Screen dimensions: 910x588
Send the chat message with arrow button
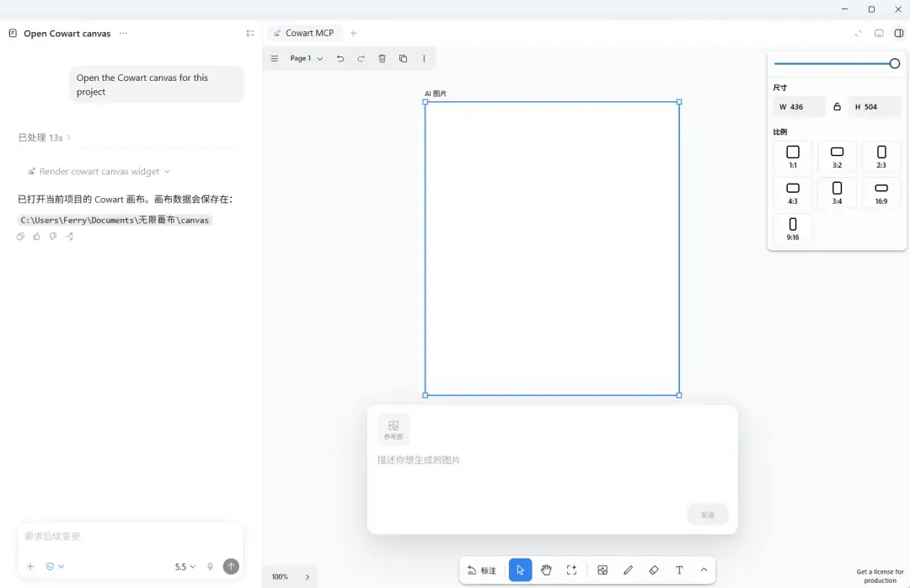click(x=231, y=567)
